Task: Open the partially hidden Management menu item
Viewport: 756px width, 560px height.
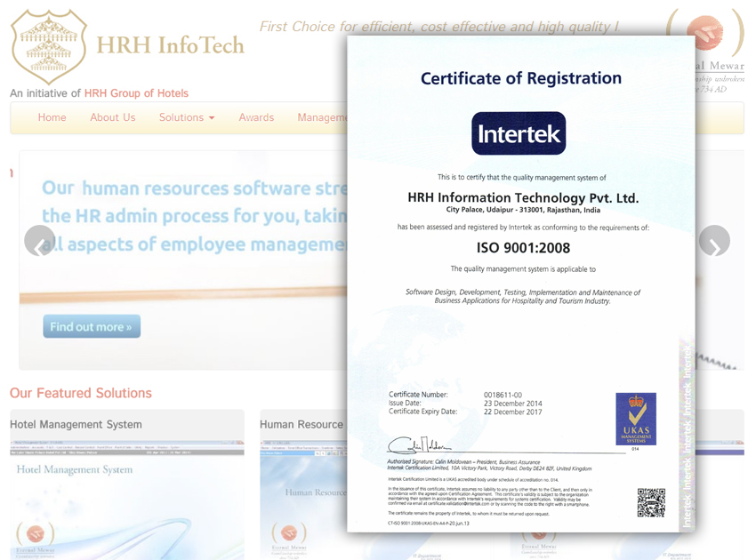Action: (x=322, y=117)
